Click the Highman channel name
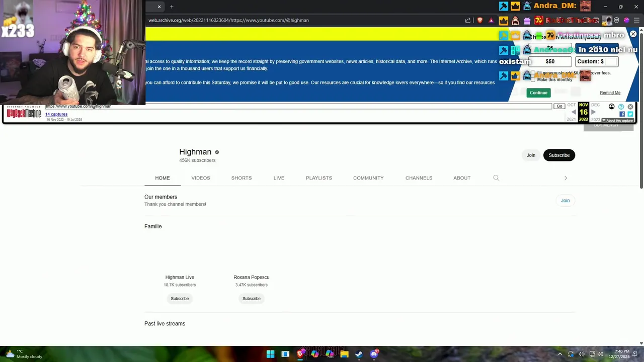The image size is (644, 362). click(x=195, y=152)
